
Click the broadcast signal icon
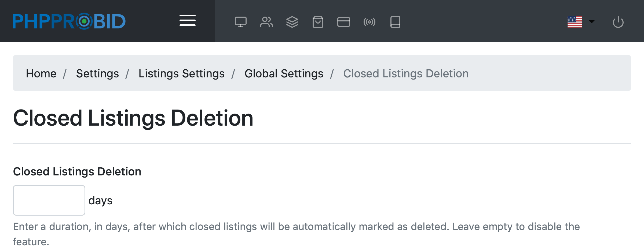coord(369,22)
